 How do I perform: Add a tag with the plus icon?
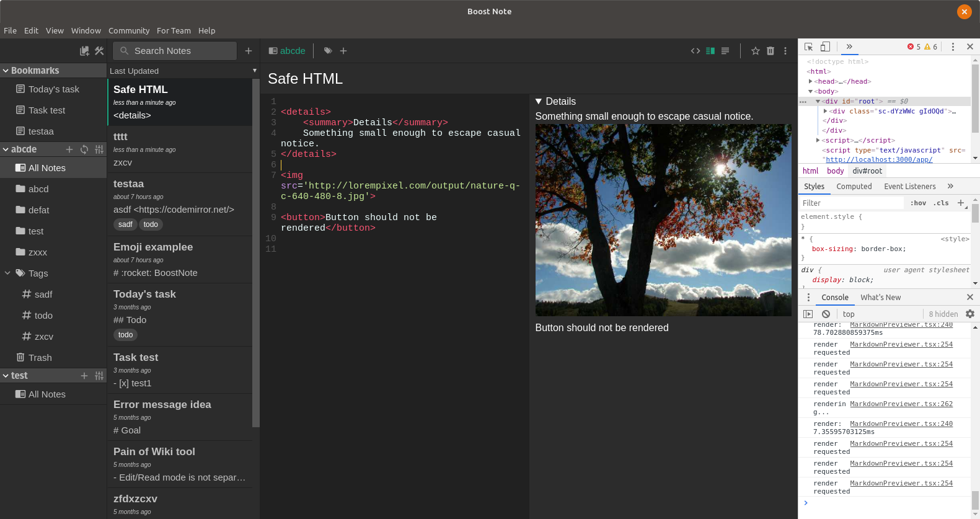(343, 51)
